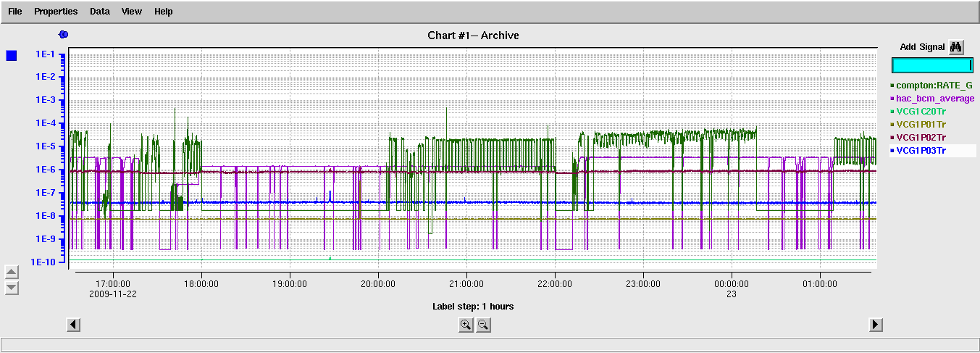Click the Label step: 1 hours text
The width and height of the screenshot is (980, 353).
(x=473, y=307)
